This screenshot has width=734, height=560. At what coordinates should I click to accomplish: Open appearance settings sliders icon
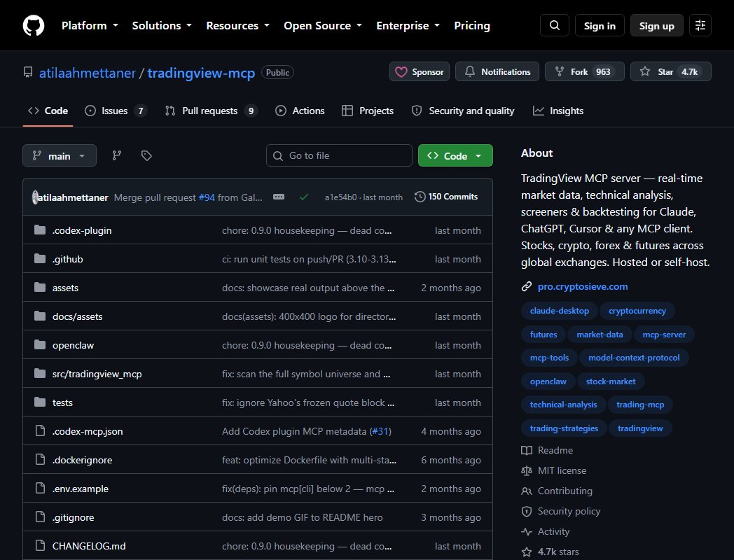pyautogui.click(x=700, y=25)
